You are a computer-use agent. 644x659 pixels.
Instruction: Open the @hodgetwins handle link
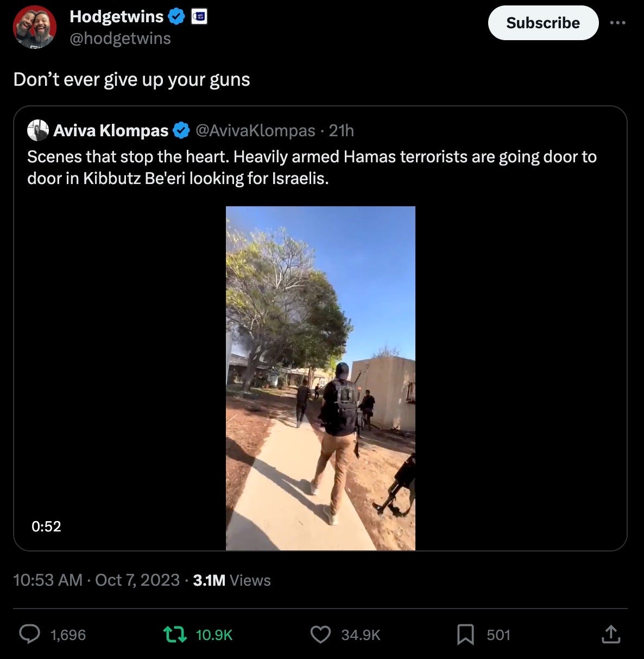point(120,39)
